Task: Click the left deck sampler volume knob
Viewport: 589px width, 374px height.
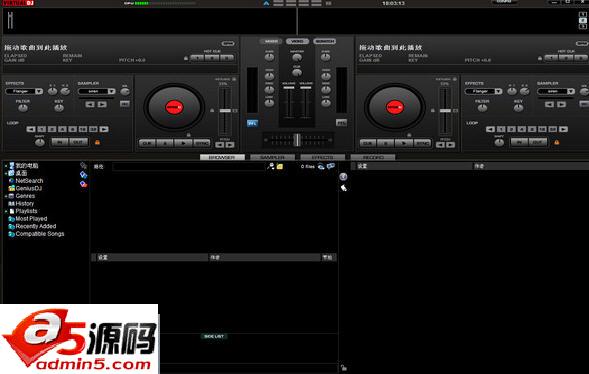Action: pos(125,91)
